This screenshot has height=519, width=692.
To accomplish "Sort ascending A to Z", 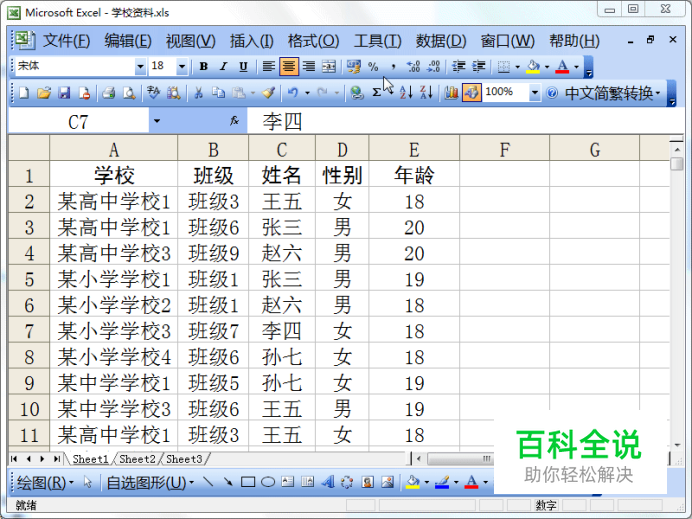I will point(406,93).
